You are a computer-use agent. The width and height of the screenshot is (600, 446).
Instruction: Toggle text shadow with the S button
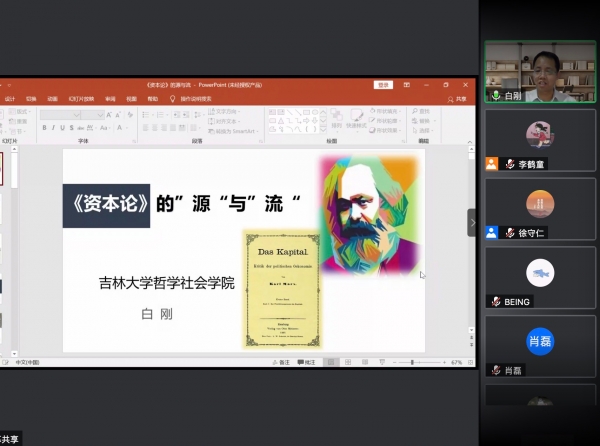coord(72,128)
